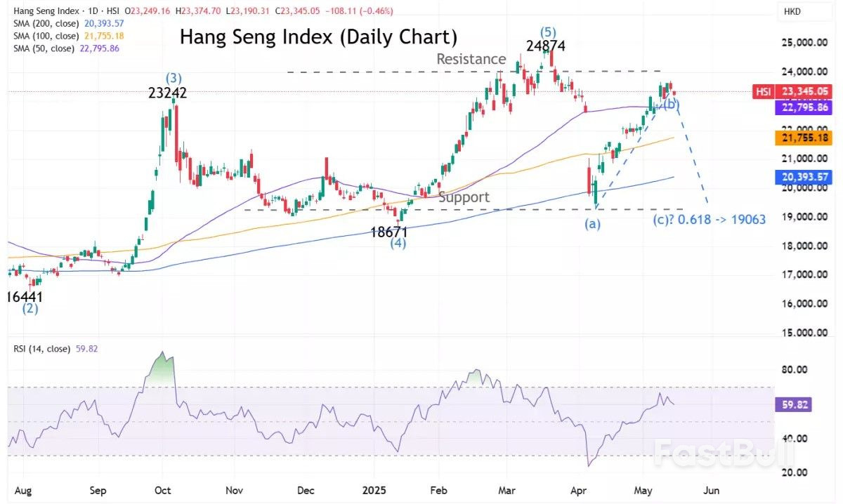843x504 pixels.
Task: Select the 2025 label on the time axis
Action: point(374,491)
